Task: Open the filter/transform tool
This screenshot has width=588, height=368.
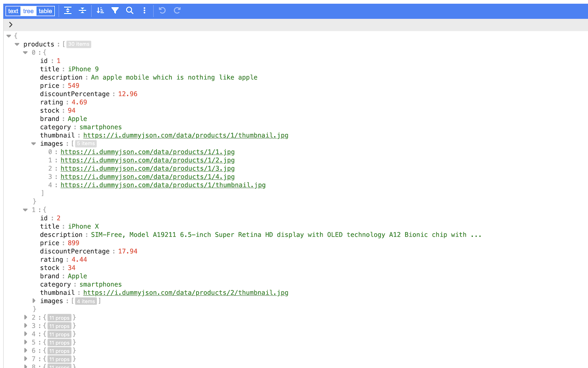Action: (115, 10)
